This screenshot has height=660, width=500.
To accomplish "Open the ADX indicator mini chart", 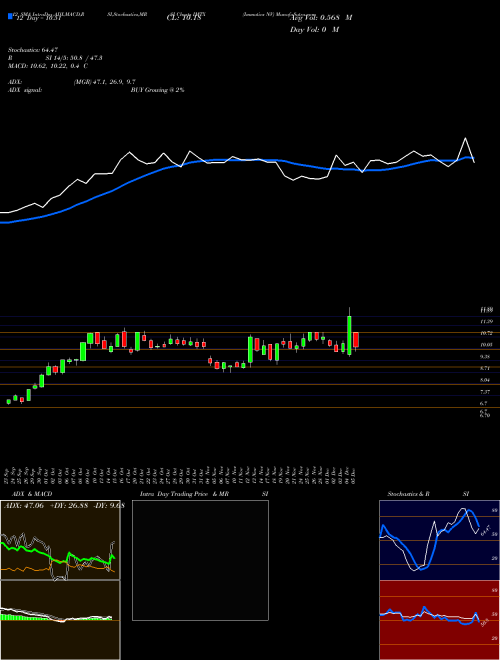I will tap(60, 540).
